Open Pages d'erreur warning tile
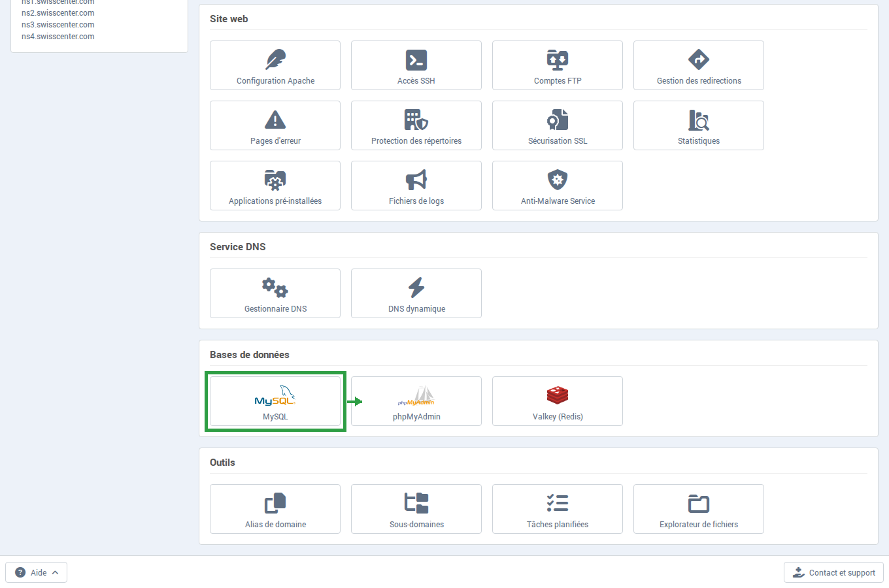The width and height of the screenshot is (889, 588). (x=275, y=125)
